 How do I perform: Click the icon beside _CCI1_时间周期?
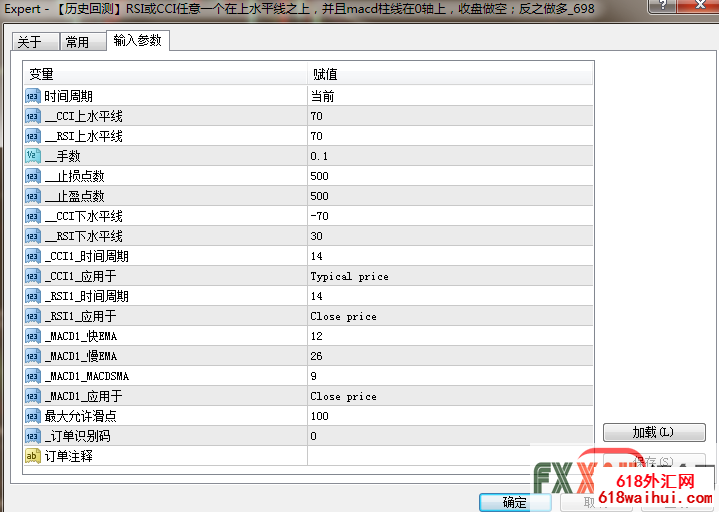[33, 256]
